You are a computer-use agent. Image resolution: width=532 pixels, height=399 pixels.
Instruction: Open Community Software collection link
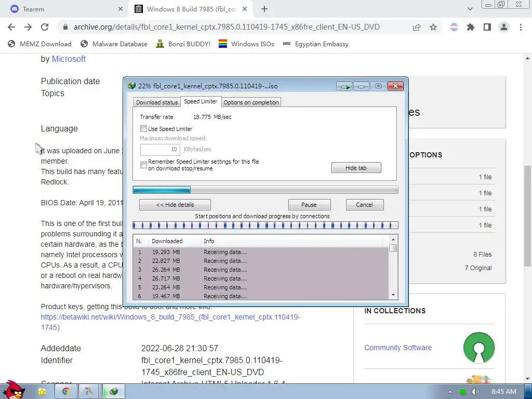pyautogui.click(x=398, y=348)
